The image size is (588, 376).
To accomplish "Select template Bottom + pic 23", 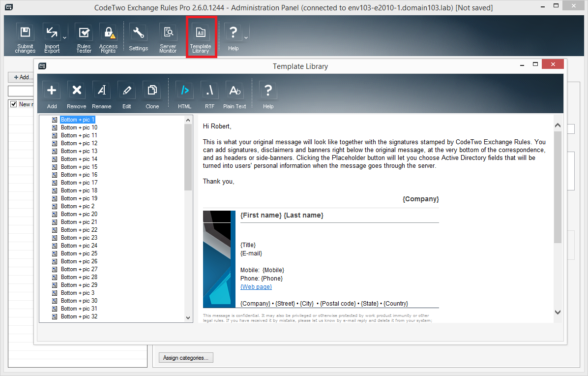I will point(79,238).
